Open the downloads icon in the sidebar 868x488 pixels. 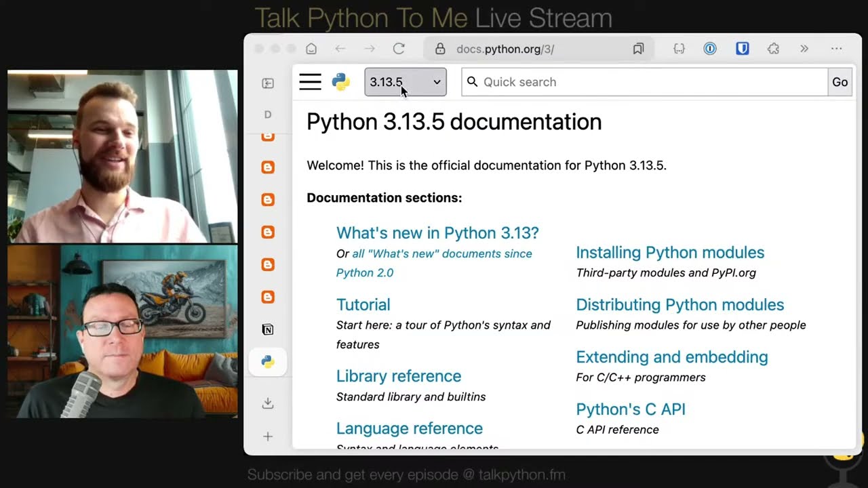[x=268, y=403]
